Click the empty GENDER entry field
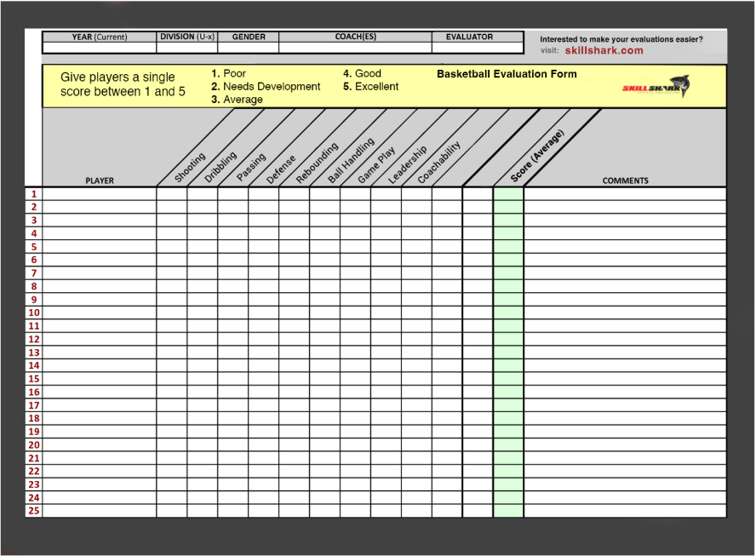The height and width of the screenshot is (556, 756). click(x=248, y=49)
